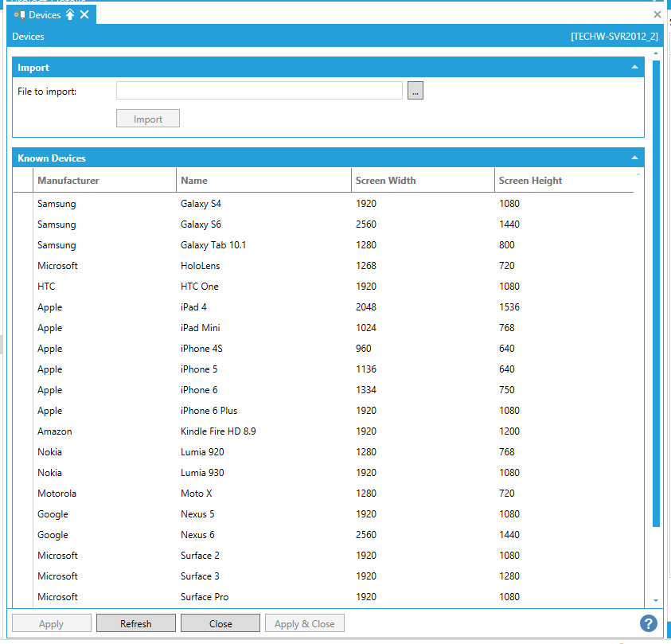Click the Close button at the bottom
The image size is (671, 644).
point(220,623)
